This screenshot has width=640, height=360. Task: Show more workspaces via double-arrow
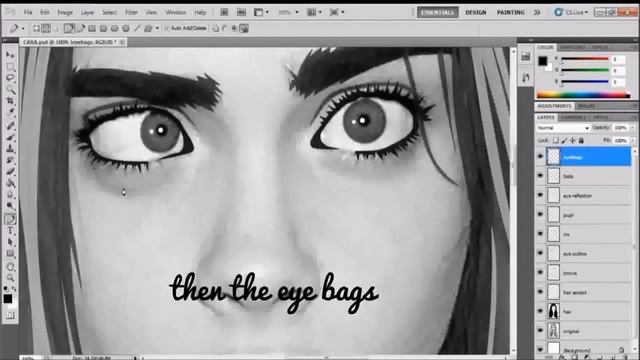537,12
